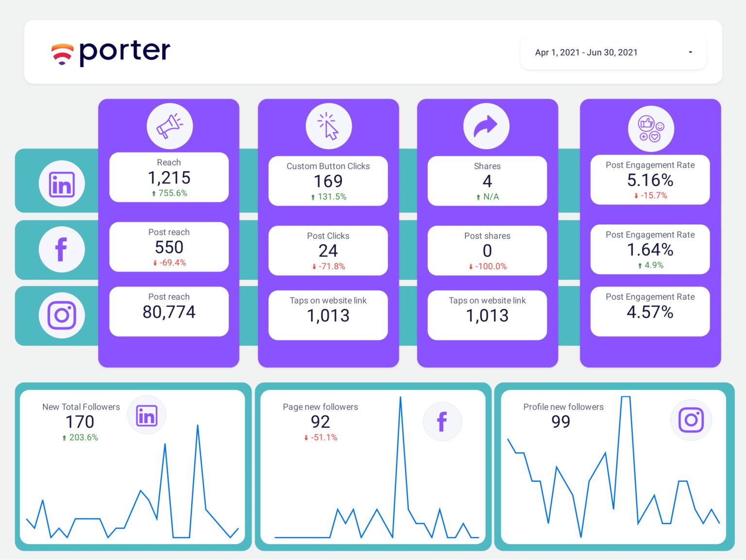Click the Instagram icon in the sidebar
Viewport: 746px width, 560px height.
pyautogui.click(x=62, y=315)
